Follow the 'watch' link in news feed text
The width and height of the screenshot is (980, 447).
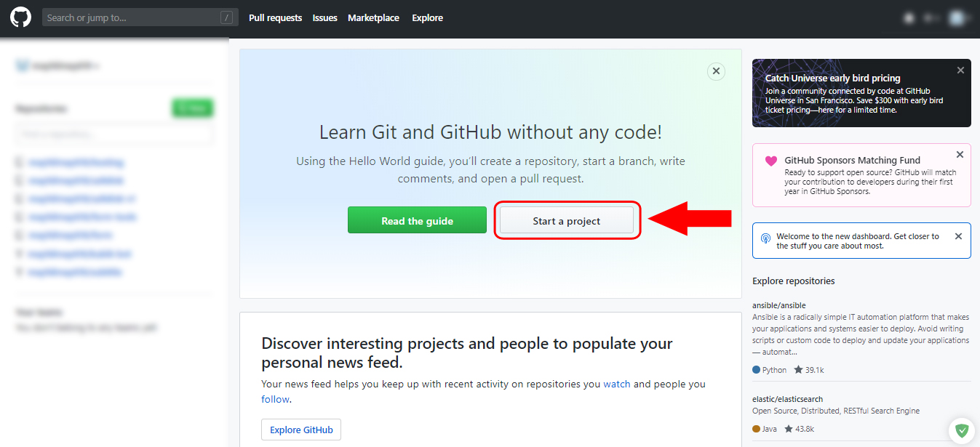(617, 384)
